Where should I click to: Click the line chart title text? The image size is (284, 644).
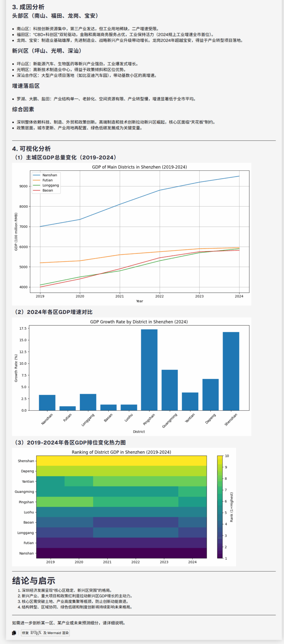click(139, 167)
